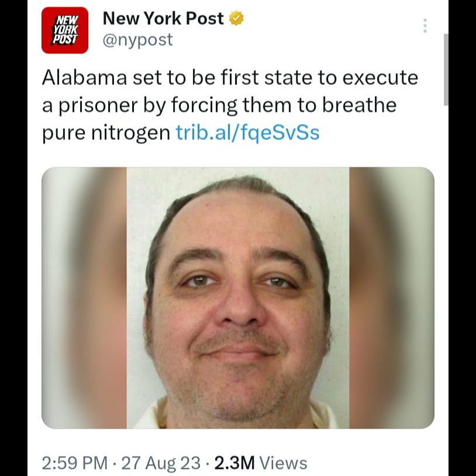The height and width of the screenshot is (476, 476).
Task: Click the 27 Aug 23 date
Action: pyautogui.click(x=161, y=463)
